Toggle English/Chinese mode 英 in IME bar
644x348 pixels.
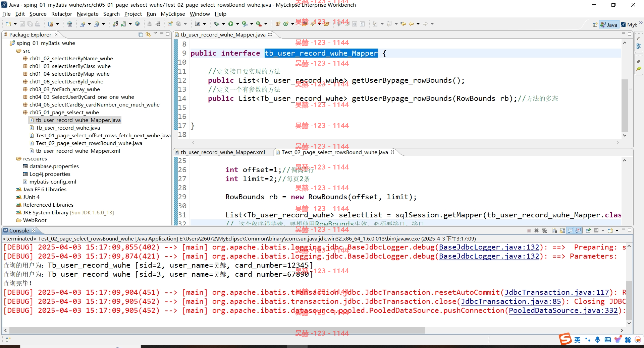point(577,340)
